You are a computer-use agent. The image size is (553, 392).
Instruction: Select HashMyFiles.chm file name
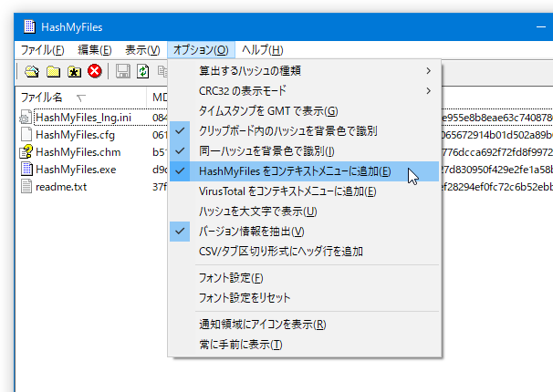tap(78, 152)
